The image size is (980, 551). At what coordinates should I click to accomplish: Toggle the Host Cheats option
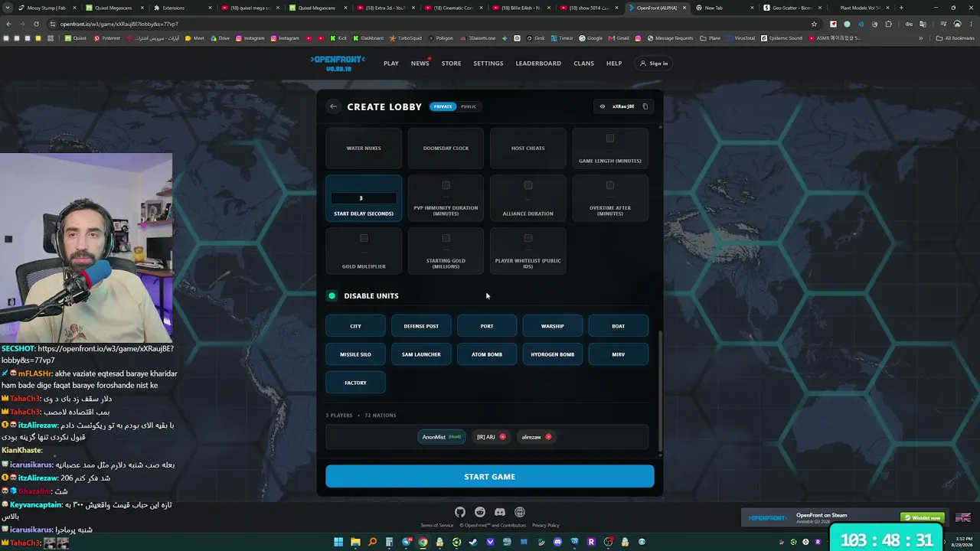coord(528,148)
